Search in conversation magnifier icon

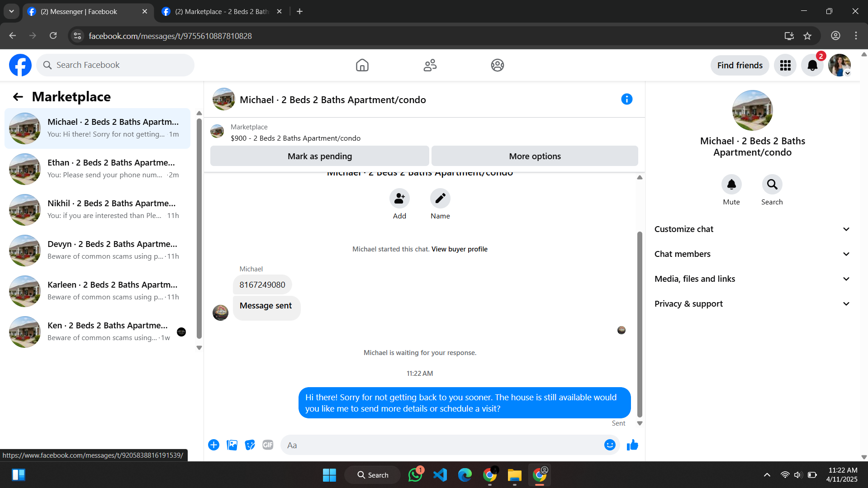pyautogui.click(x=772, y=185)
